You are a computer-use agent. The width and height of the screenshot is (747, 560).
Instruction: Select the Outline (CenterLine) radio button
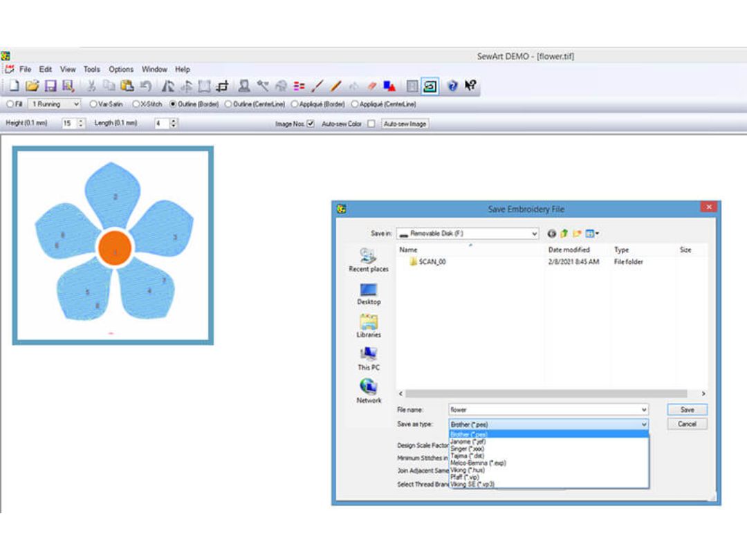(228, 104)
